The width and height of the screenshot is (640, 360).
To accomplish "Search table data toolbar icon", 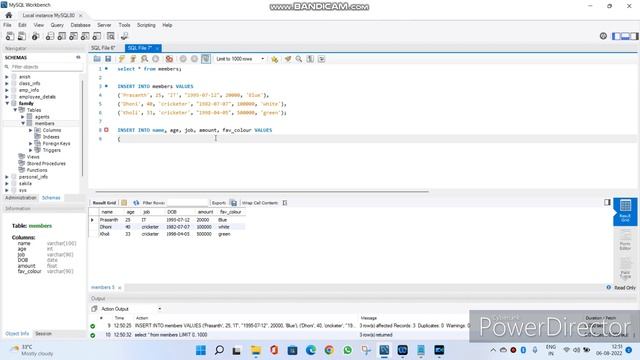I will tap(111, 36).
